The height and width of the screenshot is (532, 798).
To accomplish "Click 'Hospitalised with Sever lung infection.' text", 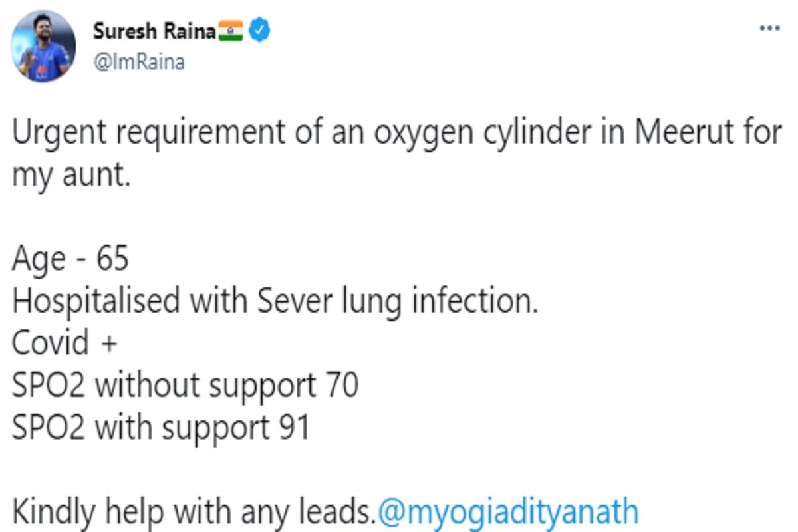I will [275, 303].
